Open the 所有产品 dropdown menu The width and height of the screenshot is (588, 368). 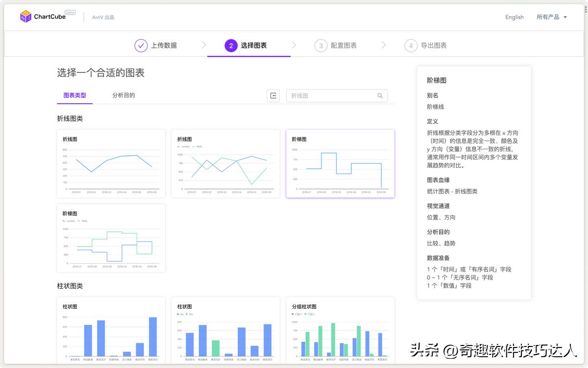tap(552, 17)
